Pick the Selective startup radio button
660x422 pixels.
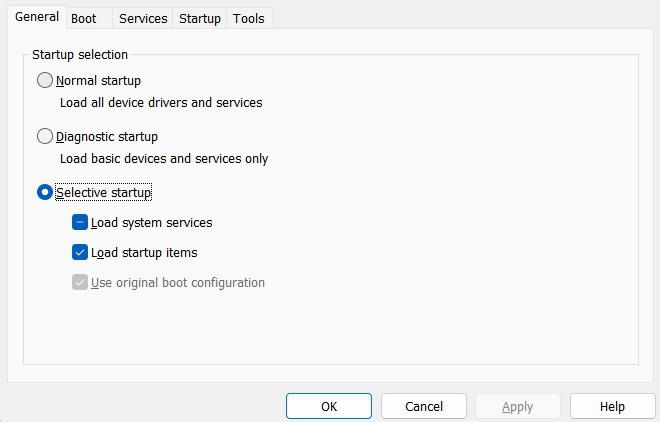[45, 192]
